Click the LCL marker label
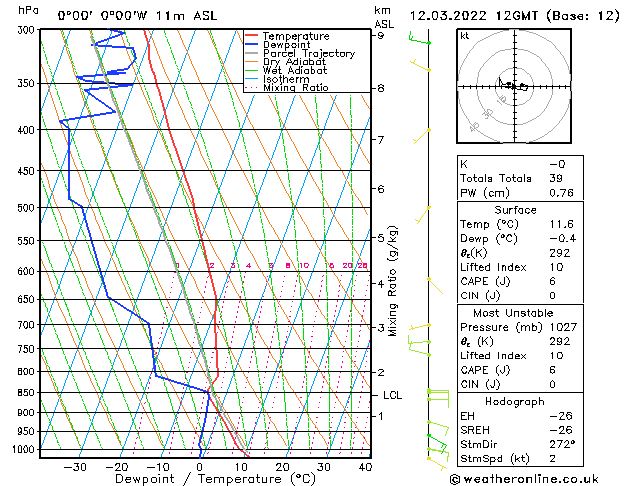Image resolution: width=629 pixels, height=486 pixels. tap(392, 395)
